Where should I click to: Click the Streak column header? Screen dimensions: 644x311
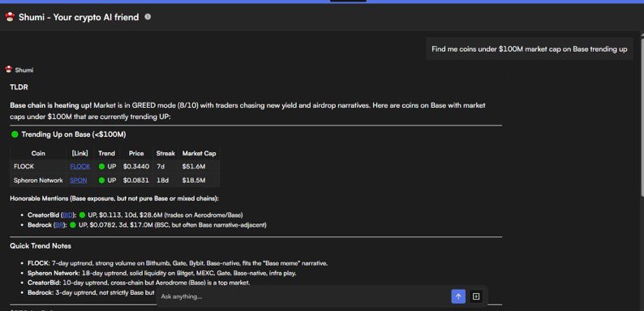[165, 153]
